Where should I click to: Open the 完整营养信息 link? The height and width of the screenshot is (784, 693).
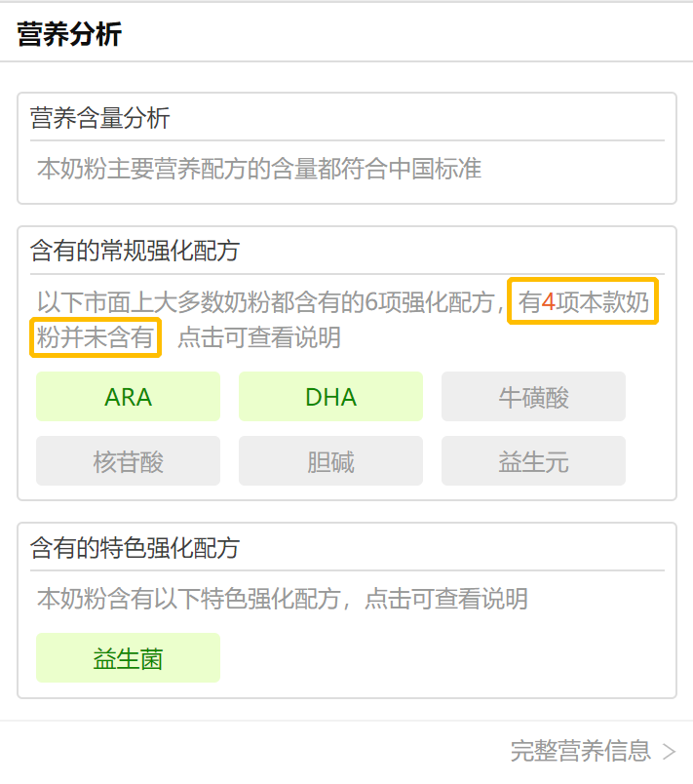(x=581, y=751)
